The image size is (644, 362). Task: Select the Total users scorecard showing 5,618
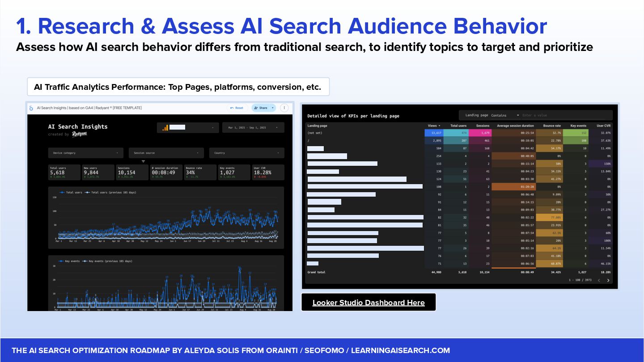pos(64,172)
